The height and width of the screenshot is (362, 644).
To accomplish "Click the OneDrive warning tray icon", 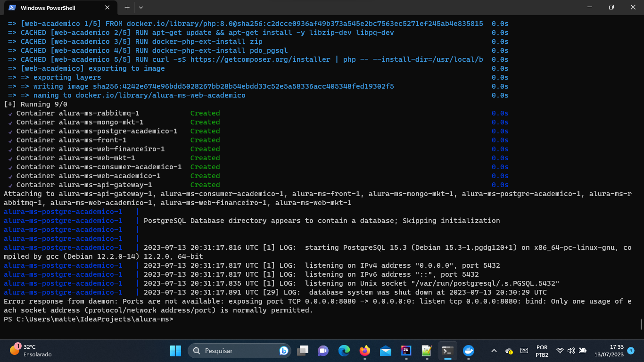I will (x=509, y=351).
